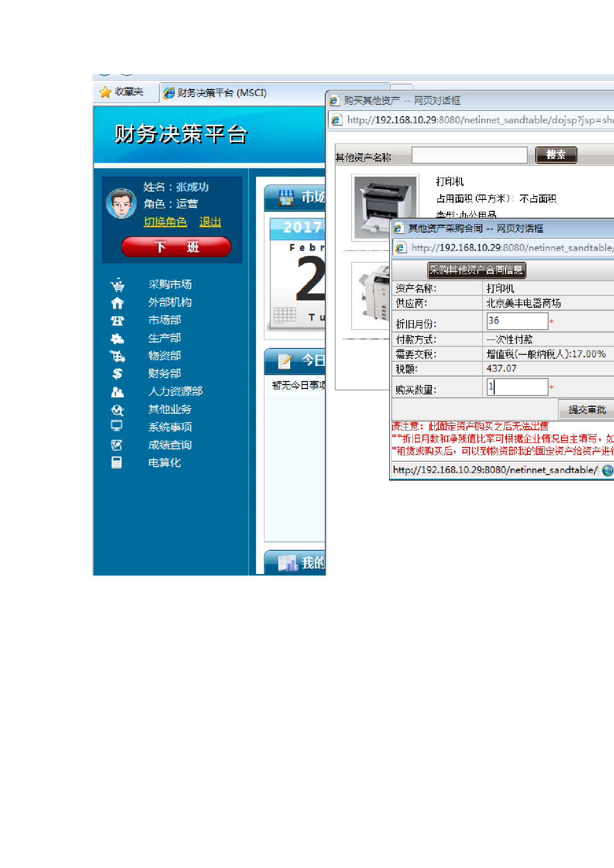Viewport: 614px width, 868px height.
Task: Click the red 下班 button
Action: [x=176, y=247]
